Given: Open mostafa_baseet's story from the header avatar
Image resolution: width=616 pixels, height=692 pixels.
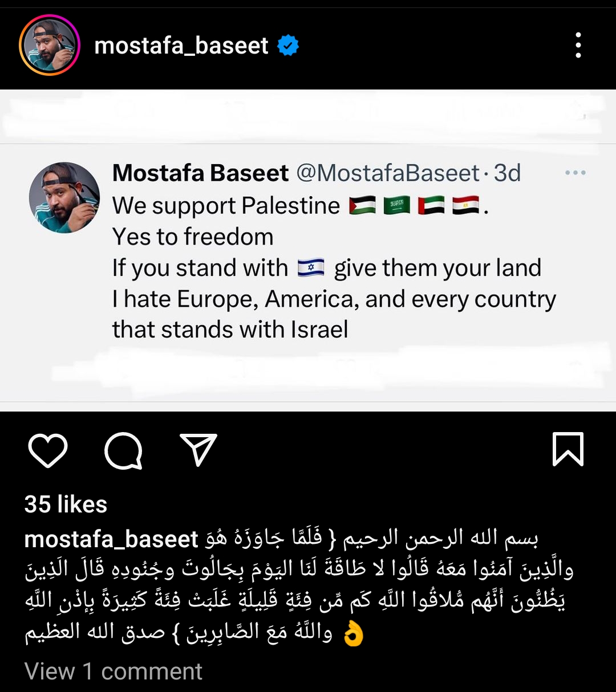Looking at the screenshot, I should pyautogui.click(x=50, y=45).
